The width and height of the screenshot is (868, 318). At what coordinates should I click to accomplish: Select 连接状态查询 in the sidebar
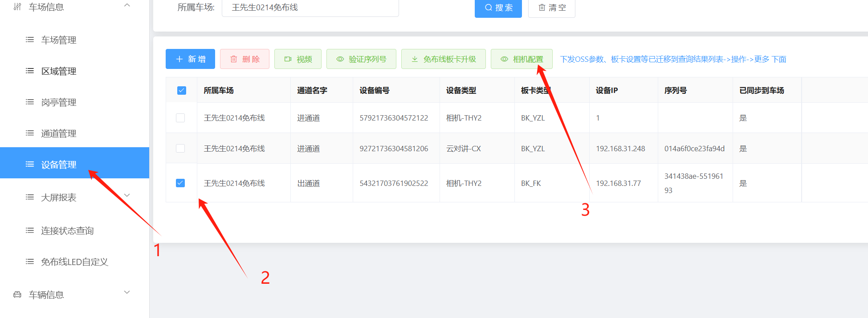pos(74,231)
